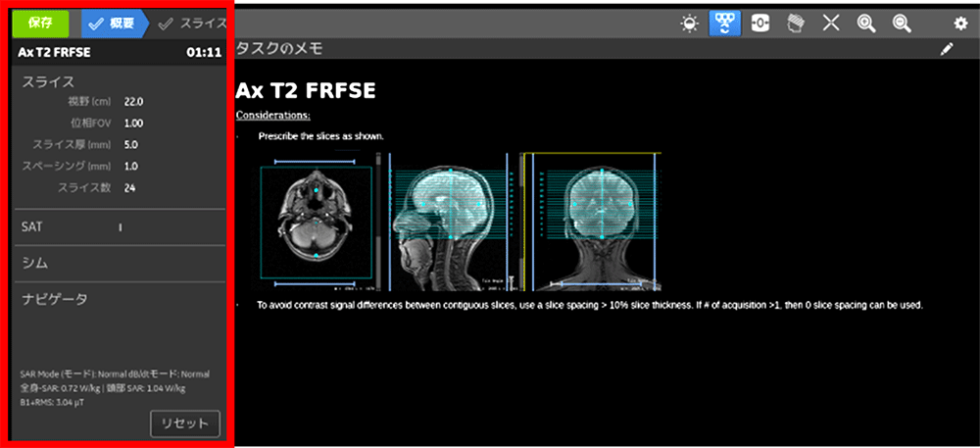Click the center-to-zero offset icon
The width and height of the screenshot is (980, 448).
(x=760, y=24)
